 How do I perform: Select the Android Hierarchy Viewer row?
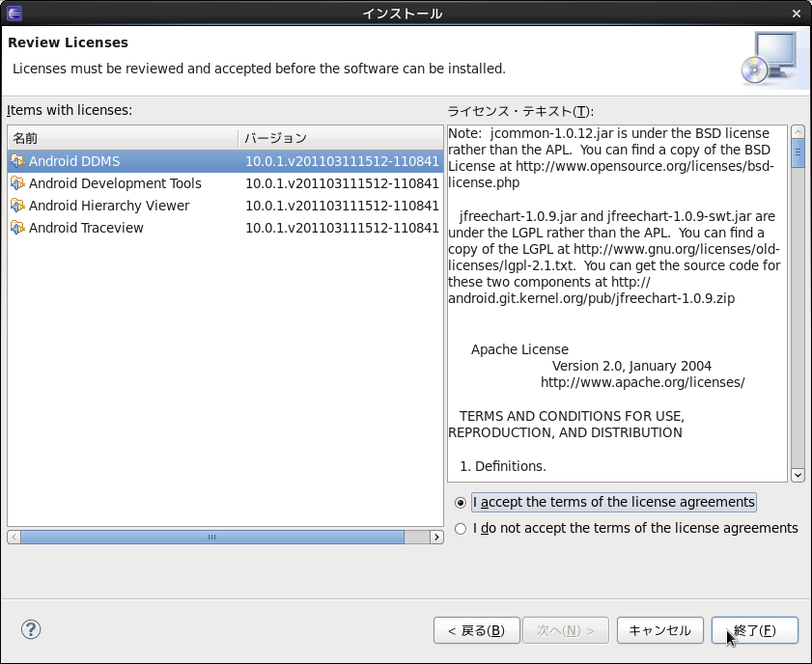[x=225, y=206]
